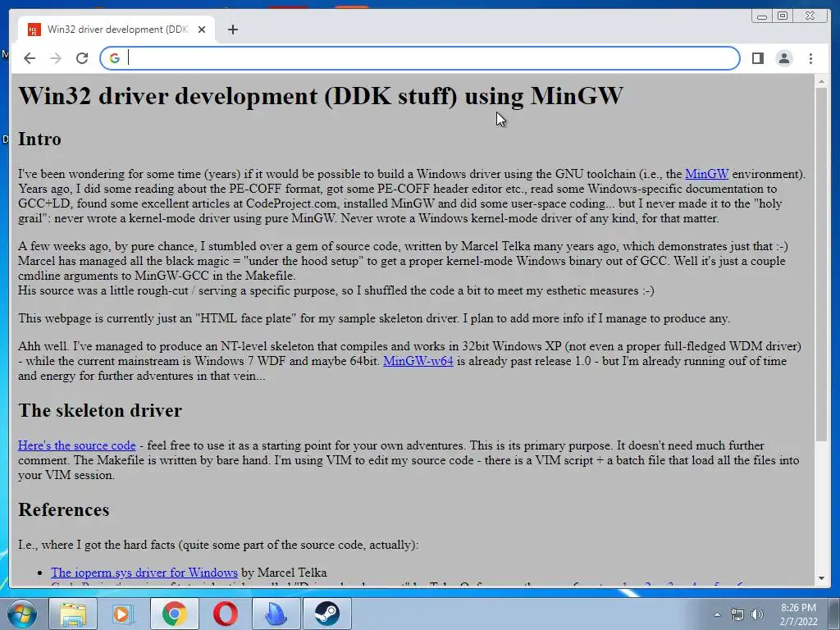Launch Windows Media Player from taskbar
The height and width of the screenshot is (630, 840).
123,614
